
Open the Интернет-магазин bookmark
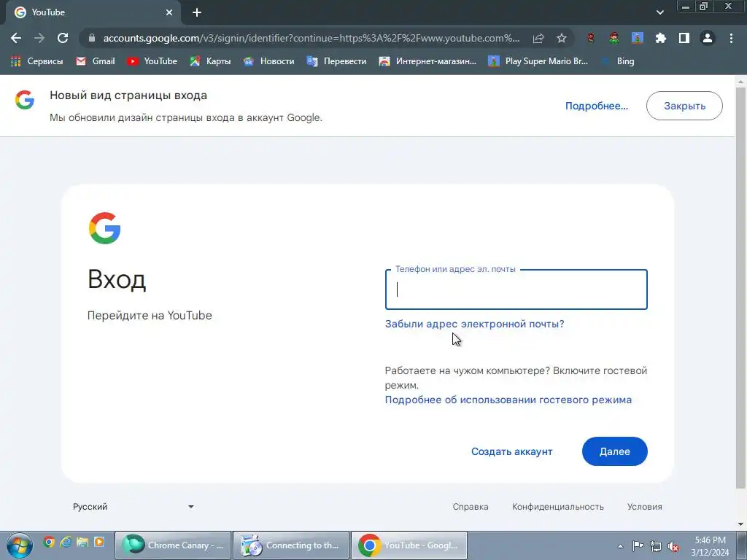[427, 61]
